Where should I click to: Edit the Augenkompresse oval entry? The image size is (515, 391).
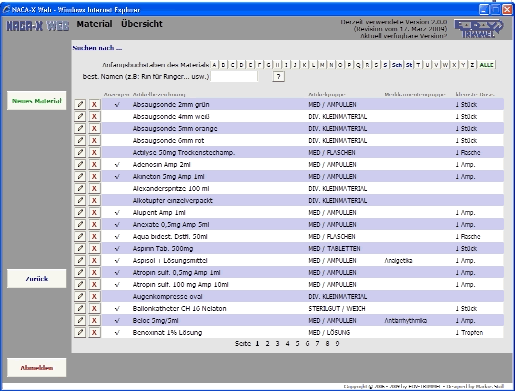[80, 297]
